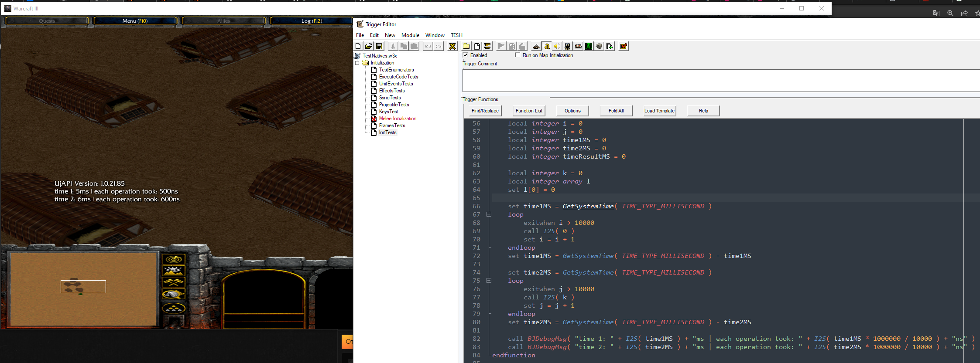This screenshot has height=363, width=980.
Task: Select the KeysTest trigger
Action: (388, 112)
